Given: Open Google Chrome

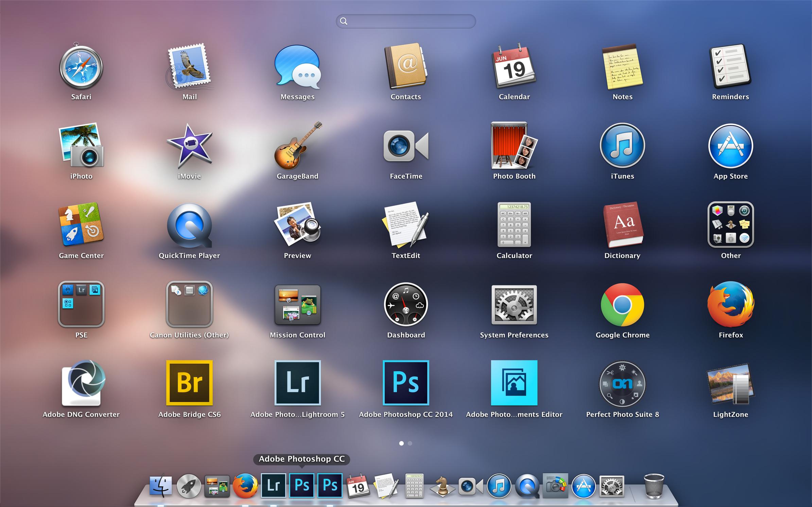Looking at the screenshot, I should pos(622,305).
